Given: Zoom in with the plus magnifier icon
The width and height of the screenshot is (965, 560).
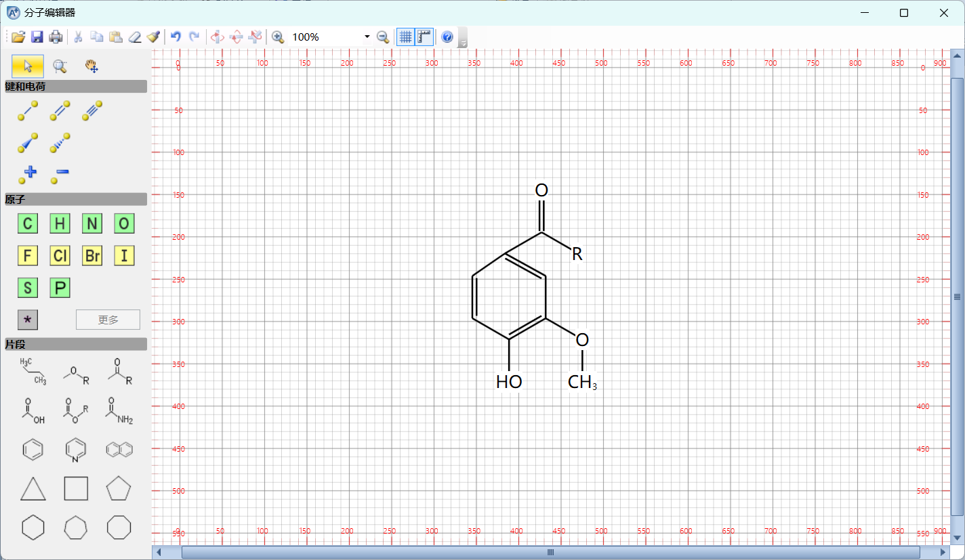Looking at the screenshot, I should pos(278,37).
